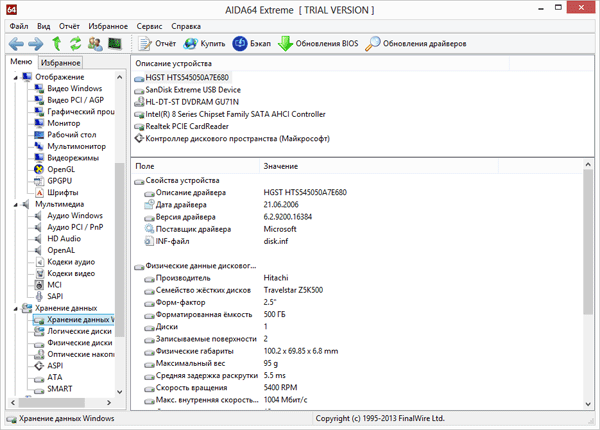Click Обновления драйверов toolbar button
This screenshot has height=430, width=600.
pyautogui.click(x=416, y=44)
